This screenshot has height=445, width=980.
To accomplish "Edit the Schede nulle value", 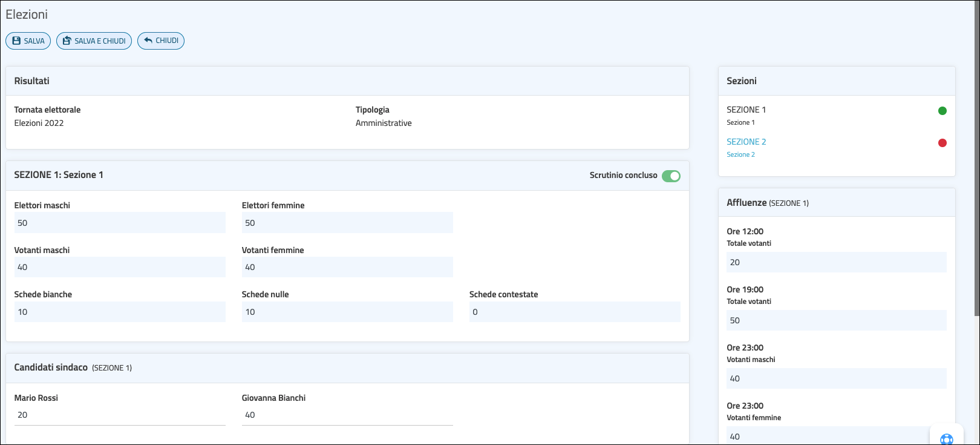I will click(x=347, y=312).
